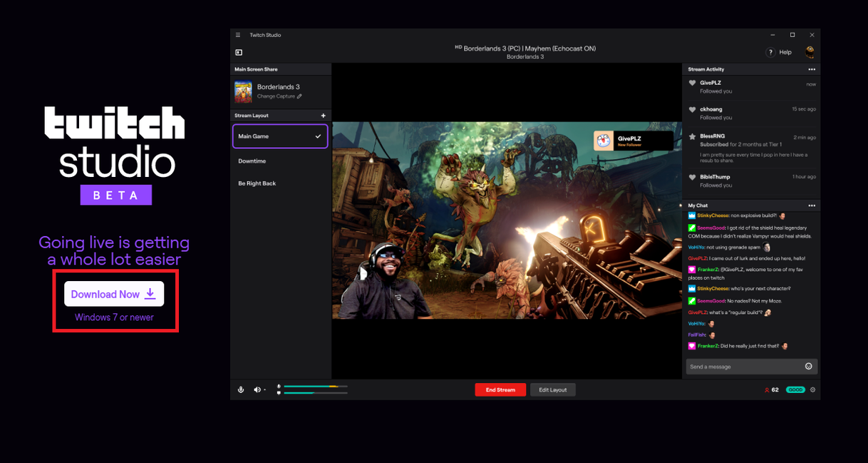Expand the speaker output dropdown arrow
The width and height of the screenshot is (868, 463).
(264, 390)
